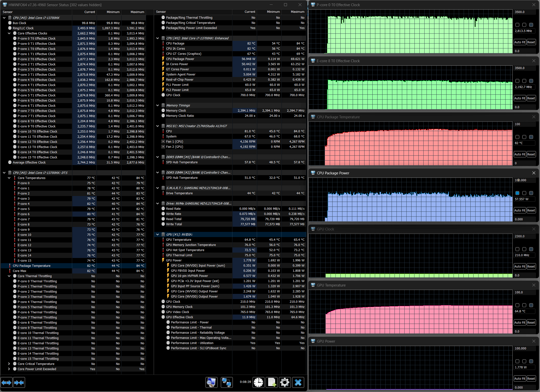Viewport: 540px width, 392px height.
Task: Start logging with the sheet-plus icon
Action: tap(272, 382)
